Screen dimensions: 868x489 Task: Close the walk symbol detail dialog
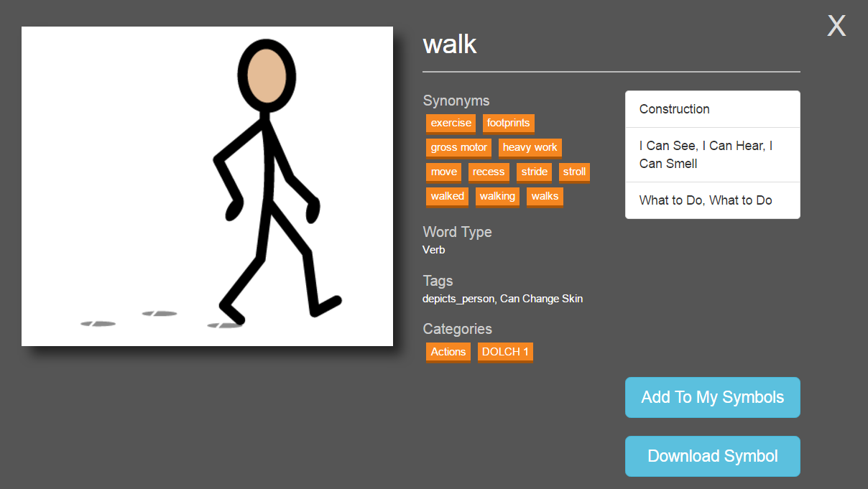tap(836, 27)
